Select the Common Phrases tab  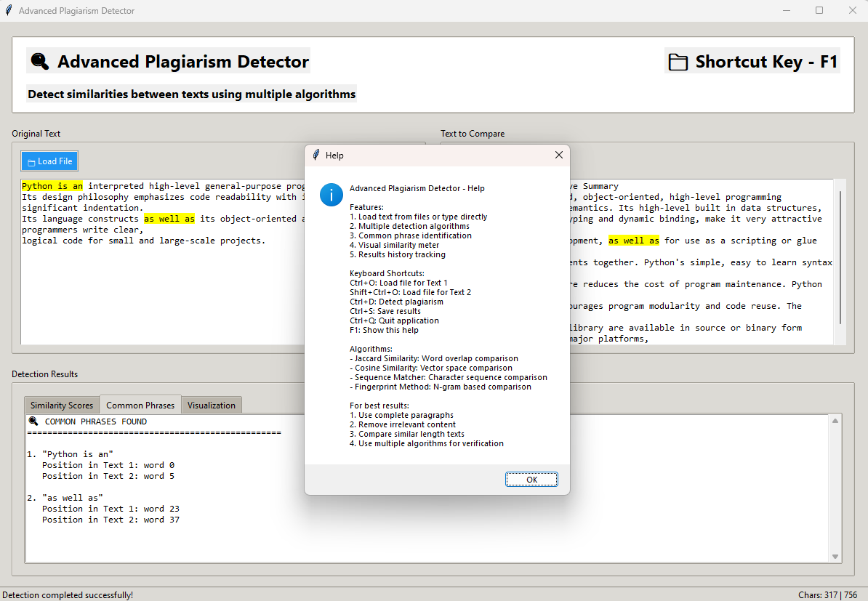point(140,406)
